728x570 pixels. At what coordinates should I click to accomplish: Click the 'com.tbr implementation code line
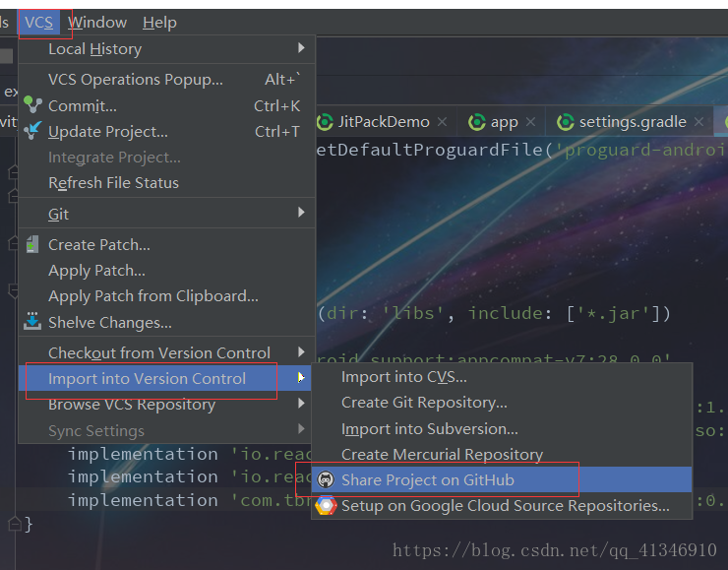click(x=190, y=500)
